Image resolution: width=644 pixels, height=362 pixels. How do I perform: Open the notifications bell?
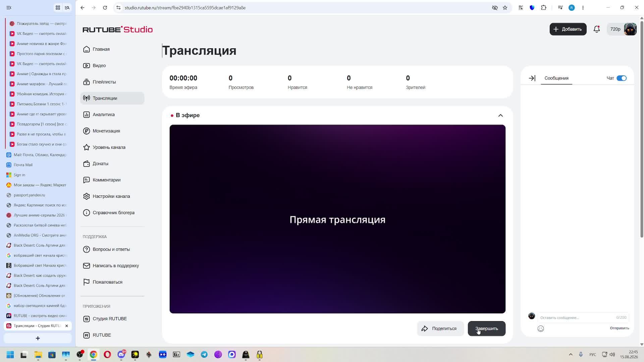[x=596, y=29]
